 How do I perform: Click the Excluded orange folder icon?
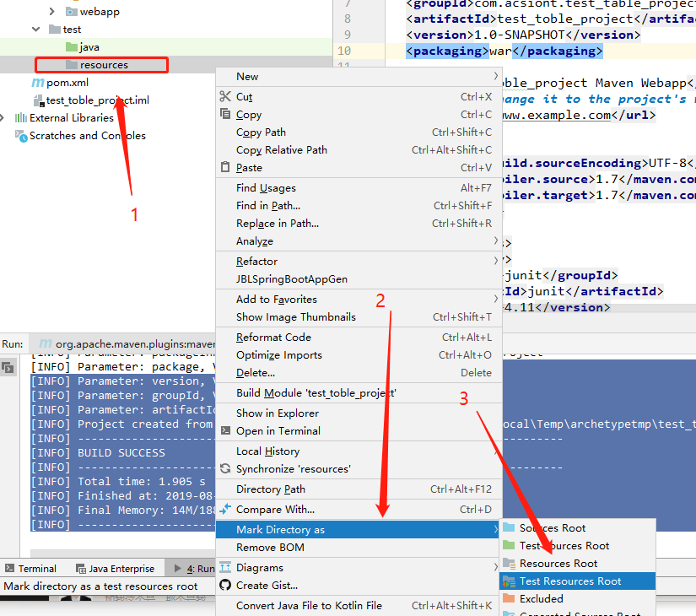509,598
